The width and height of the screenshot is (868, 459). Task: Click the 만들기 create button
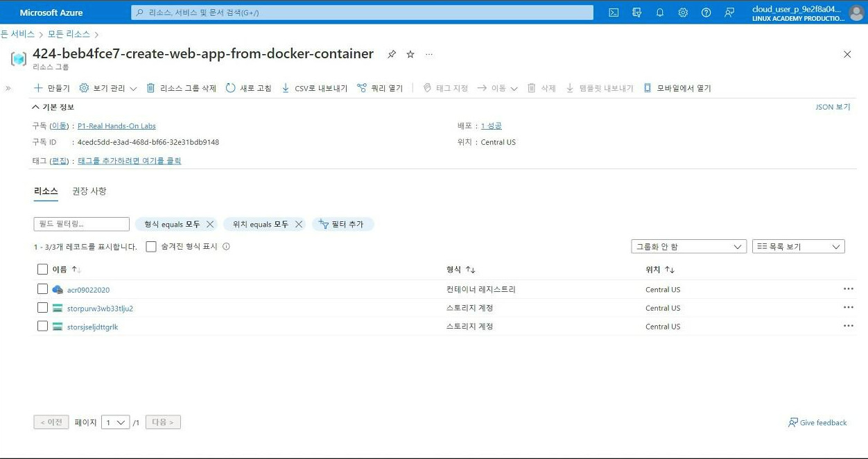tap(52, 88)
